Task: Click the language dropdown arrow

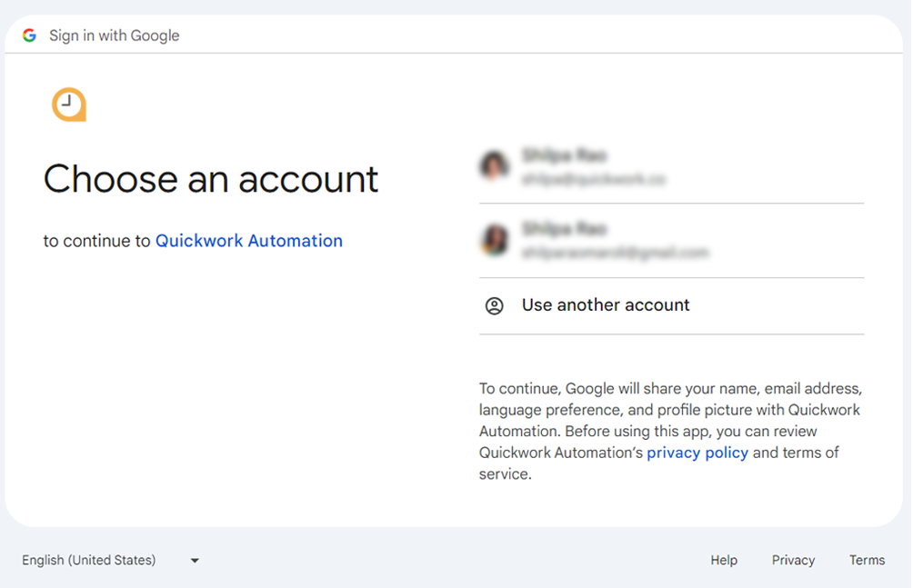Action: click(x=195, y=561)
